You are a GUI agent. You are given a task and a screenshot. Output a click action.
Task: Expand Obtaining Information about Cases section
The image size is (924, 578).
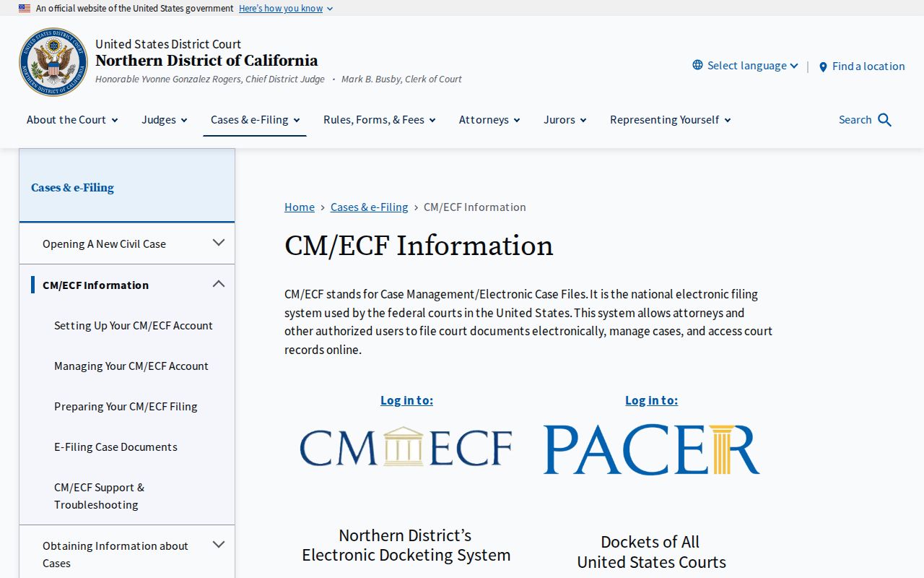(219, 545)
